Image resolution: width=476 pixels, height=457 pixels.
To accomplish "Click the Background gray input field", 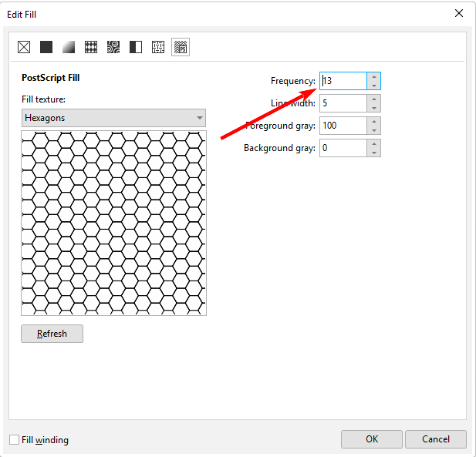I will point(343,148).
